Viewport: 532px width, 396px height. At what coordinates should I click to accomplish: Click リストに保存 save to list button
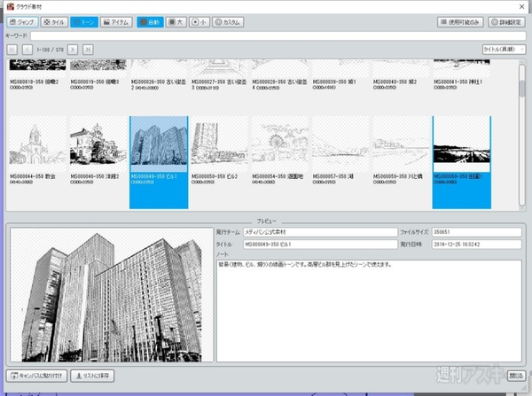click(x=94, y=377)
